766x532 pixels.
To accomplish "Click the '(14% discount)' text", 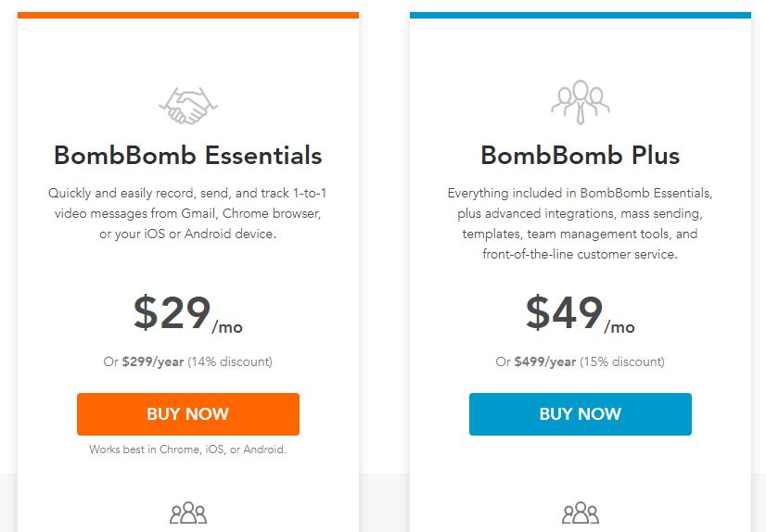I will click(230, 361).
